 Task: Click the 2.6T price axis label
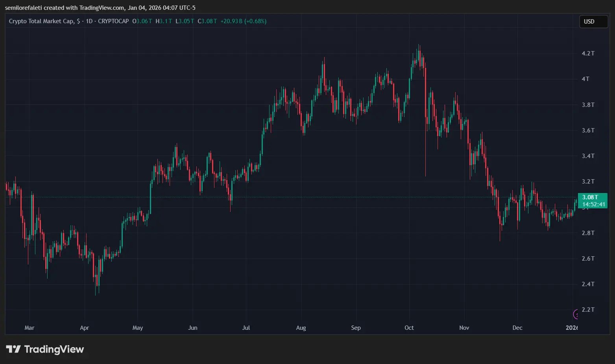pos(588,259)
